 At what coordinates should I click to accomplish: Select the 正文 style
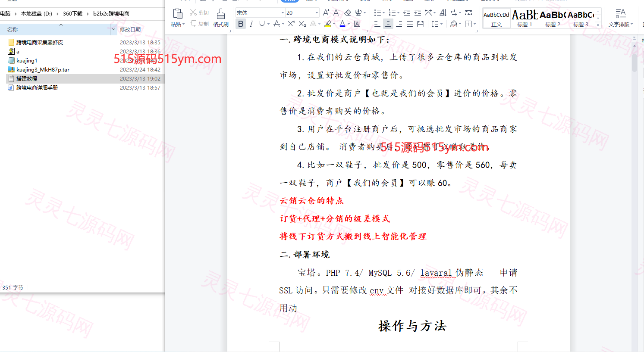(496, 19)
